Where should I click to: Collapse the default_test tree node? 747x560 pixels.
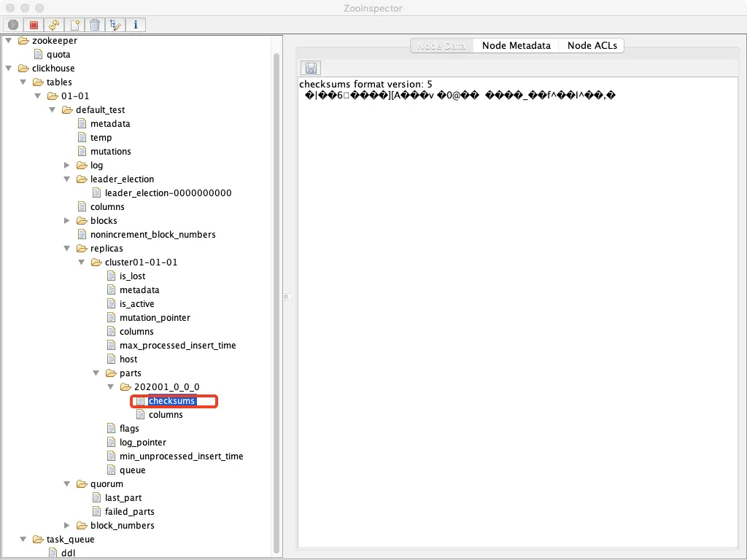(x=53, y=109)
